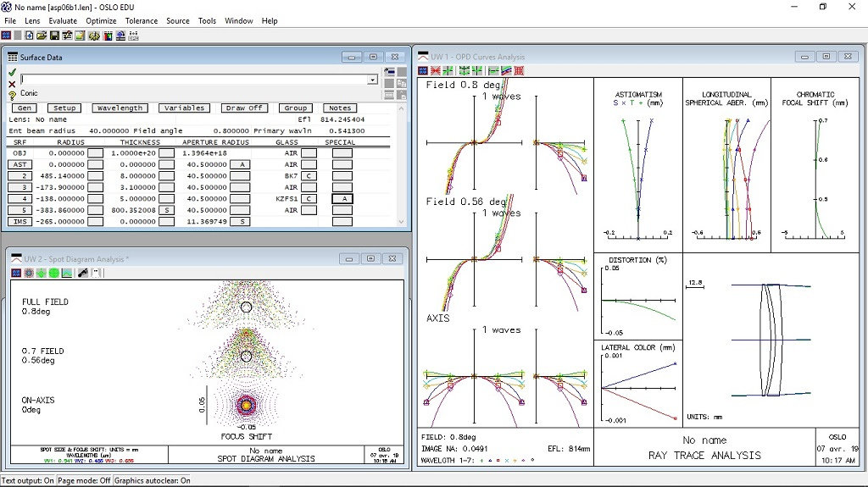
Task: Toggle the special A button on surface 4
Action: tap(342, 199)
